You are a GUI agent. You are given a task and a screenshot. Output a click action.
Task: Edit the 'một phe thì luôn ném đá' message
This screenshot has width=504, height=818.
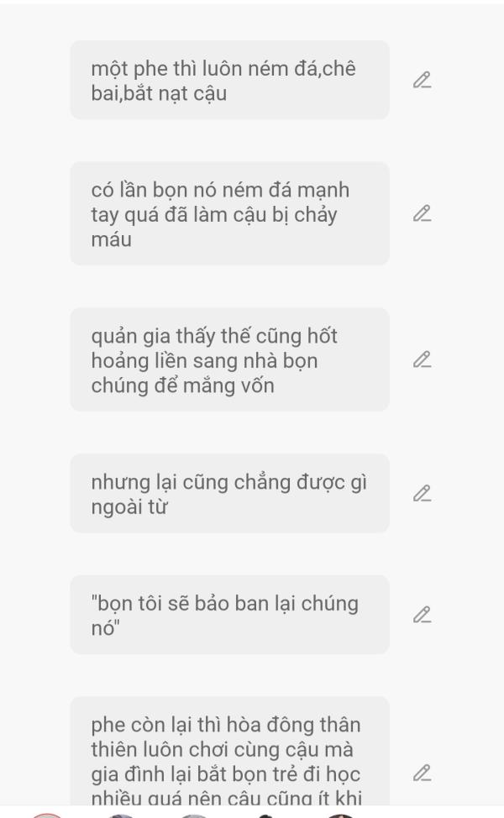(422, 80)
